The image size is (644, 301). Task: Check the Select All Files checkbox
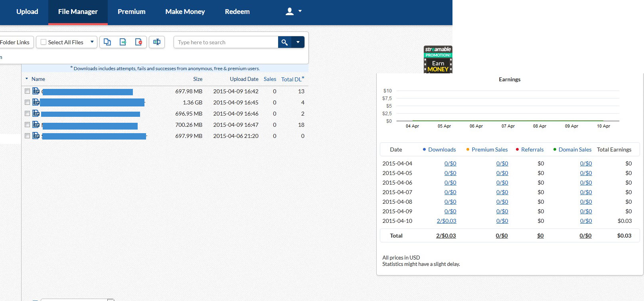point(43,42)
